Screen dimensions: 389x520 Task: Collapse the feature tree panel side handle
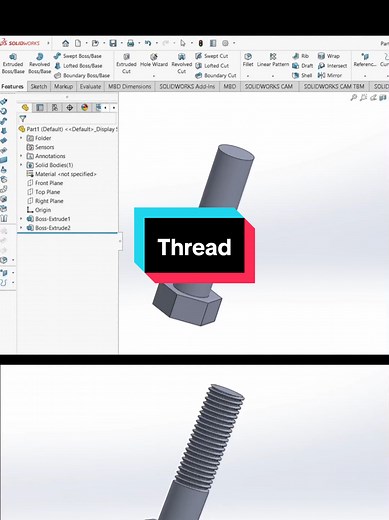120,241
